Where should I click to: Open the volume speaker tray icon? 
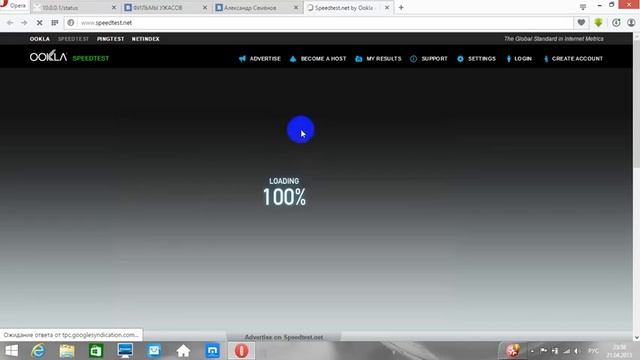pos(576,351)
